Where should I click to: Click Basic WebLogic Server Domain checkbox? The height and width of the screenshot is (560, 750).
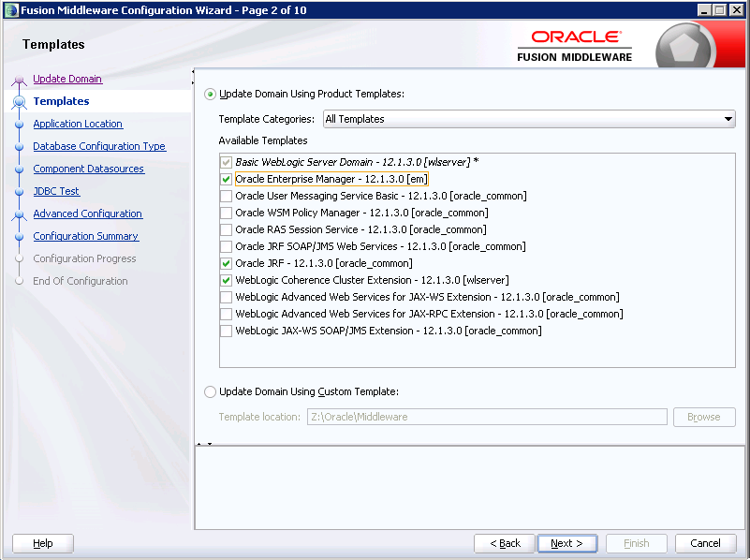(x=227, y=163)
